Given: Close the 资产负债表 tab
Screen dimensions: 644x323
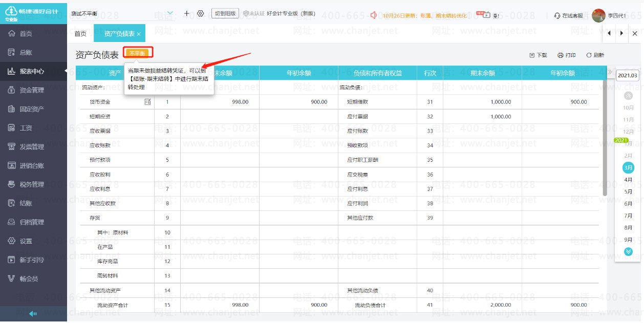Looking at the screenshot, I should coord(139,34).
